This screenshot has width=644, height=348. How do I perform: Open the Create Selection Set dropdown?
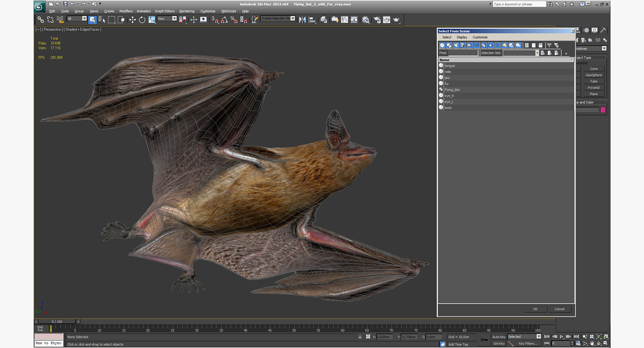[292, 19]
